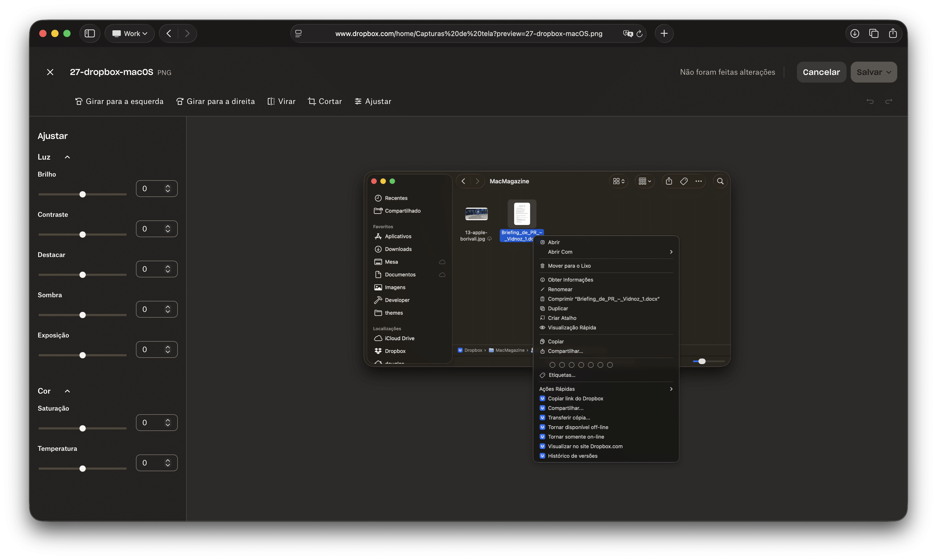The width and height of the screenshot is (937, 560).
Task: Click the Contraste value stepper
Action: tap(168, 229)
